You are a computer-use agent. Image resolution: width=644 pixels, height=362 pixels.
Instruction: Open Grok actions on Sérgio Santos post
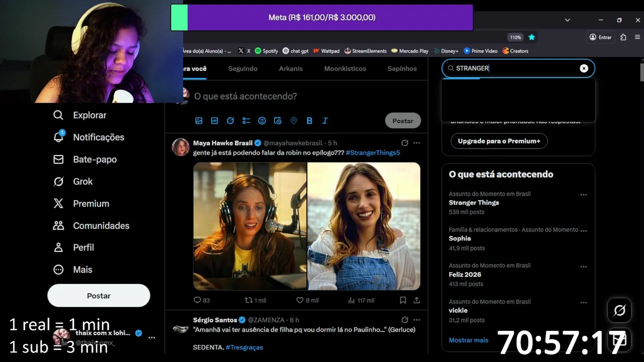(x=405, y=320)
